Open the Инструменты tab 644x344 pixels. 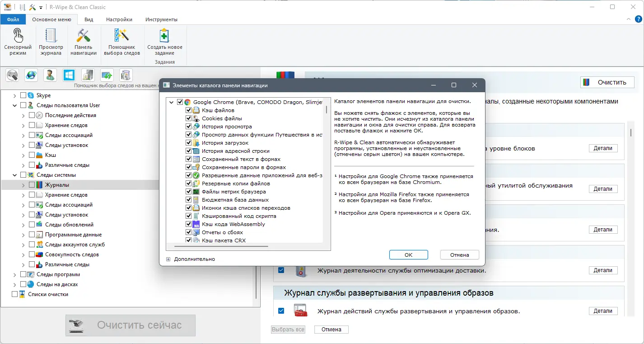coord(161,19)
